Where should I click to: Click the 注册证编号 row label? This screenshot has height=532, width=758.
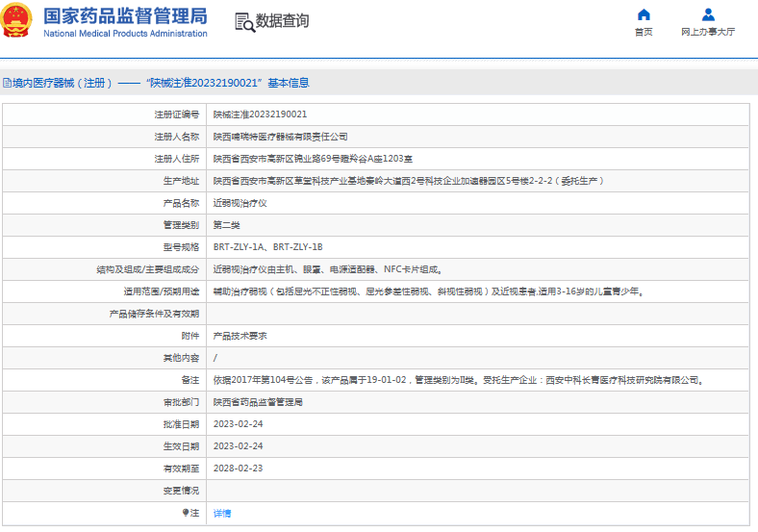(x=177, y=114)
